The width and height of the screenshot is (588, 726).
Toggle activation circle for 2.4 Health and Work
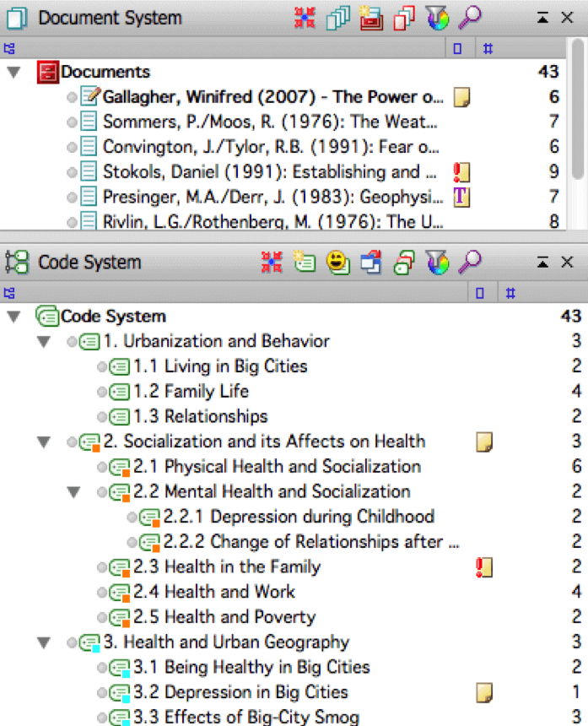click(x=102, y=593)
